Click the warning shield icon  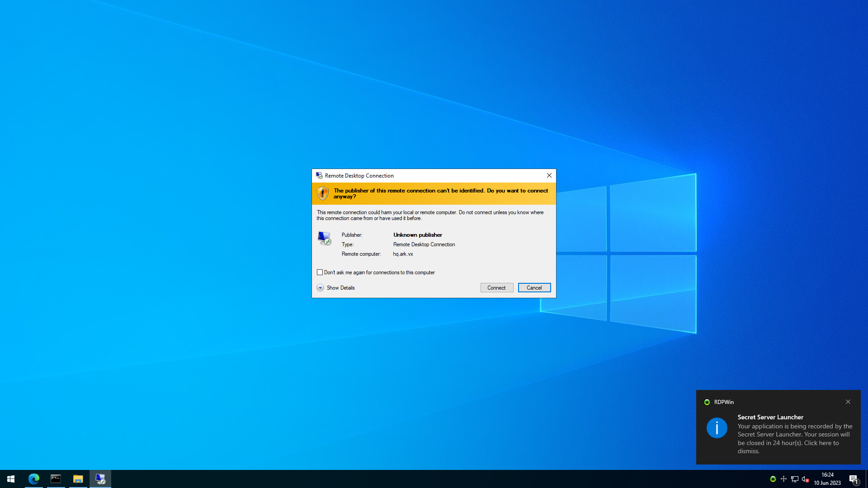tap(322, 193)
